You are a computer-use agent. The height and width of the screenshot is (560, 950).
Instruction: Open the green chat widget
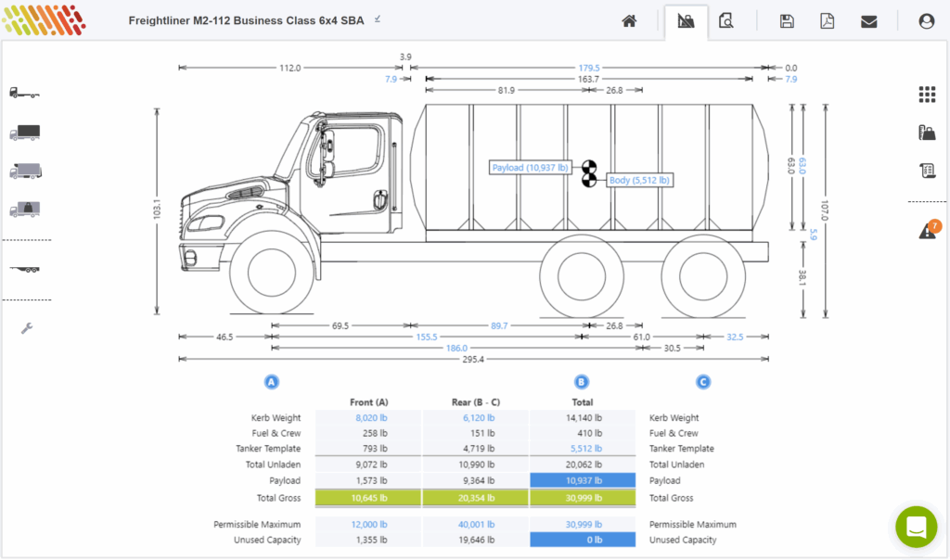[x=916, y=527]
